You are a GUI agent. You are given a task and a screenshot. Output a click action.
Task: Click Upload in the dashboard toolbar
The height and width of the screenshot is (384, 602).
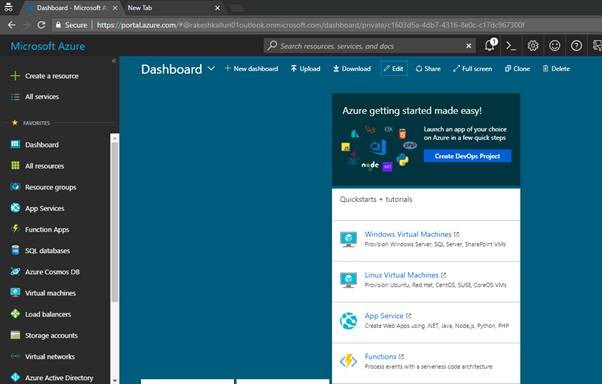coord(306,69)
